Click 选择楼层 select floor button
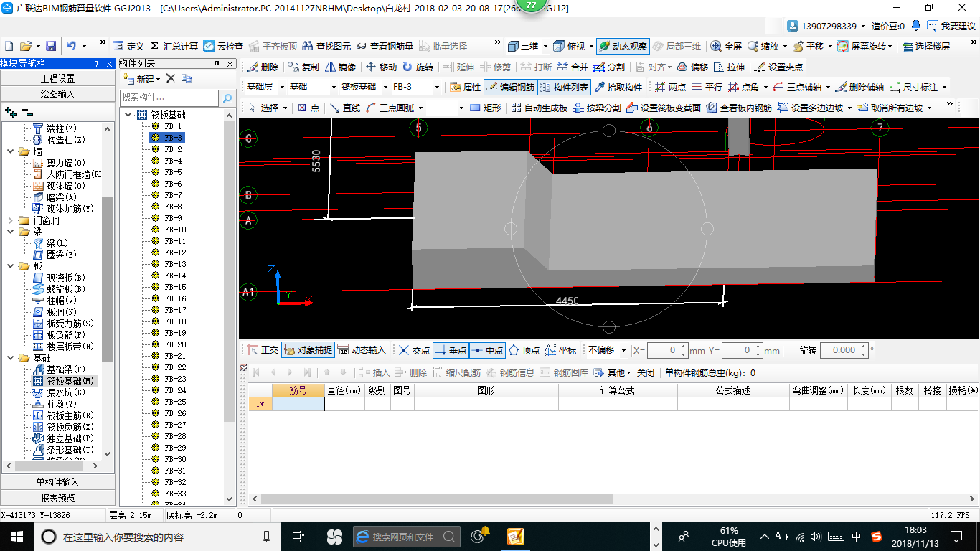 (x=926, y=46)
